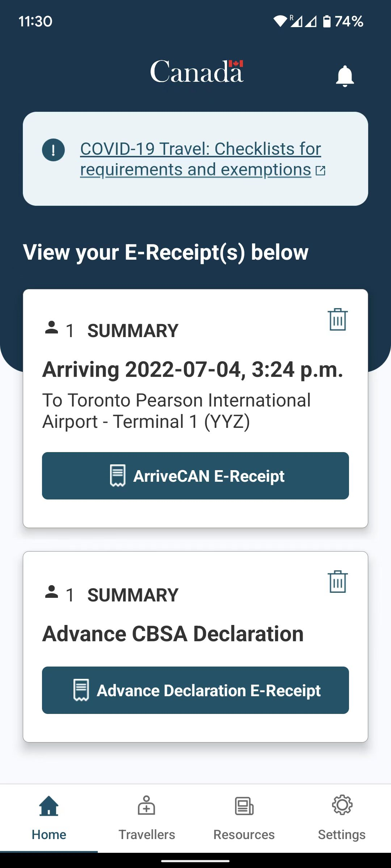This screenshot has height=868, width=391.
Task: Tap the receipt icon on the ArriveCAN E-Receipt button
Action: coord(118,476)
